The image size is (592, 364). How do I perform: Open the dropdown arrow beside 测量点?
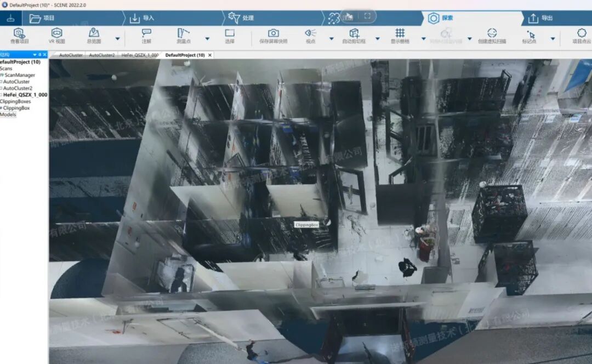pos(207,39)
